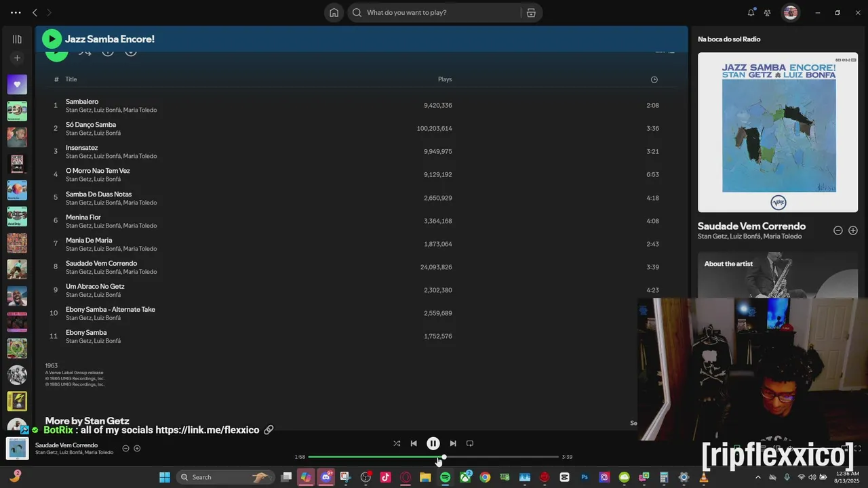The image size is (868, 488).
Task: Open Friend Activity icon
Action: pos(768,12)
